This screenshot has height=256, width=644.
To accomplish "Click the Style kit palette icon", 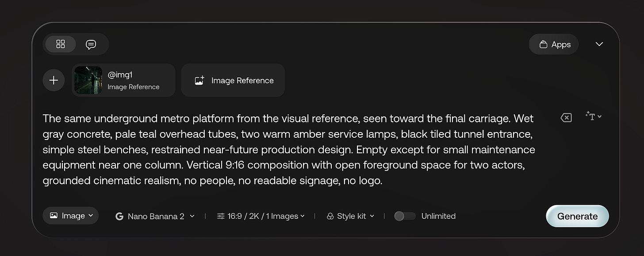I will click(330, 216).
